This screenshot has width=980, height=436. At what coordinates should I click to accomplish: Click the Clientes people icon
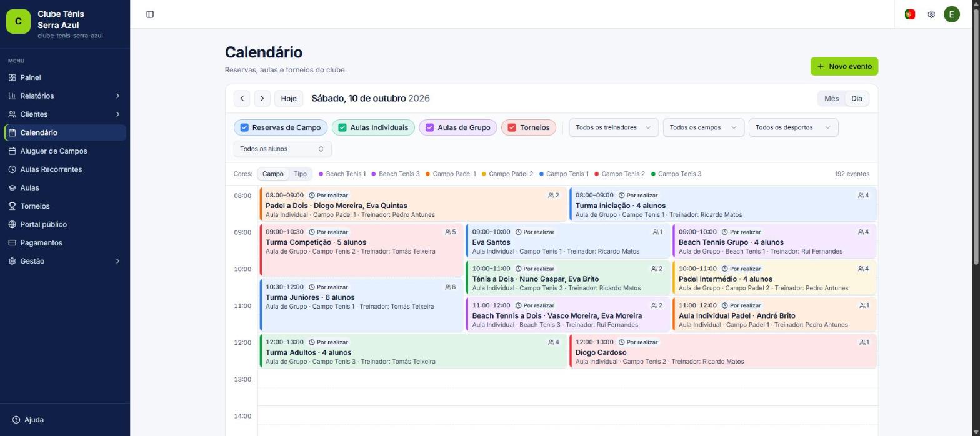tap(12, 114)
